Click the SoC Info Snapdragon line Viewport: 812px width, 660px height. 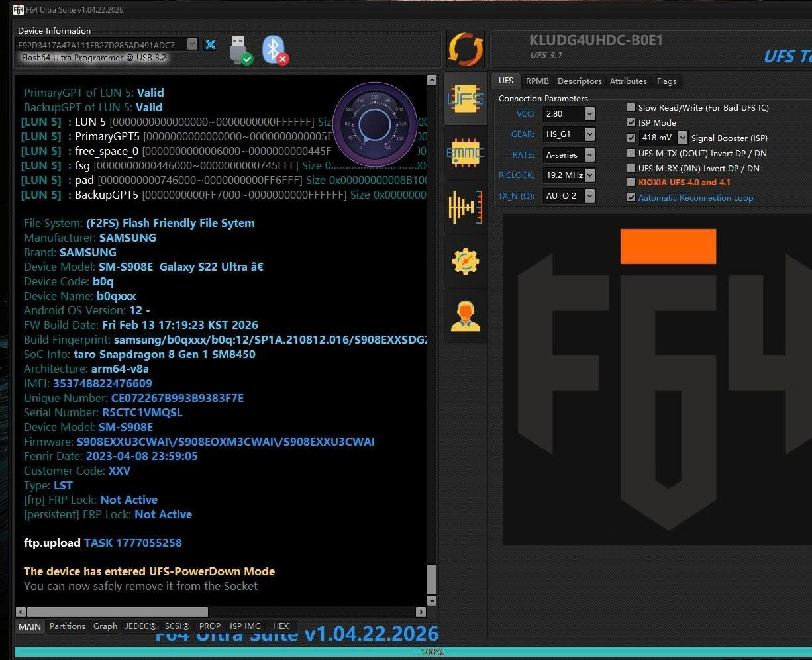pyautogui.click(x=140, y=354)
